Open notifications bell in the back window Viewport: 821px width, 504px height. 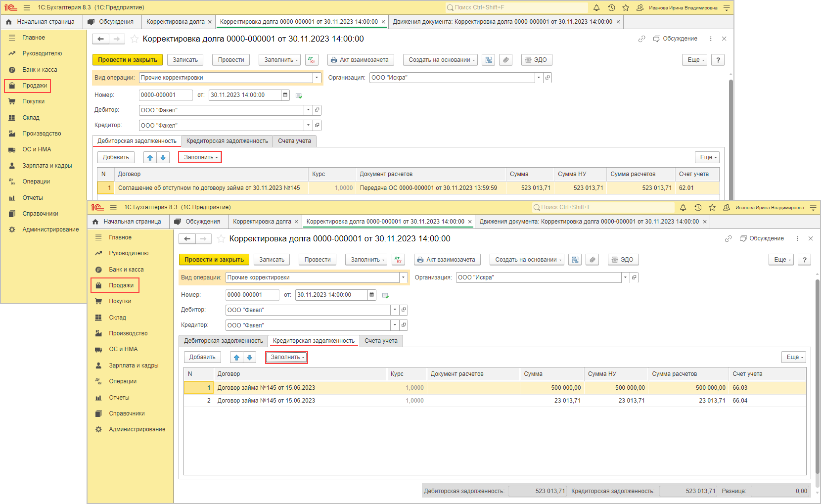pyautogui.click(x=596, y=7)
